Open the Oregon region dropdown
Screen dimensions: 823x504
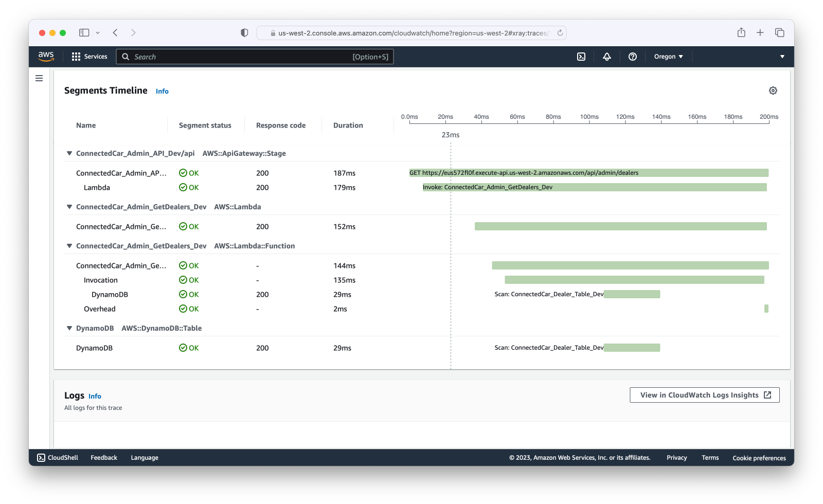click(668, 57)
